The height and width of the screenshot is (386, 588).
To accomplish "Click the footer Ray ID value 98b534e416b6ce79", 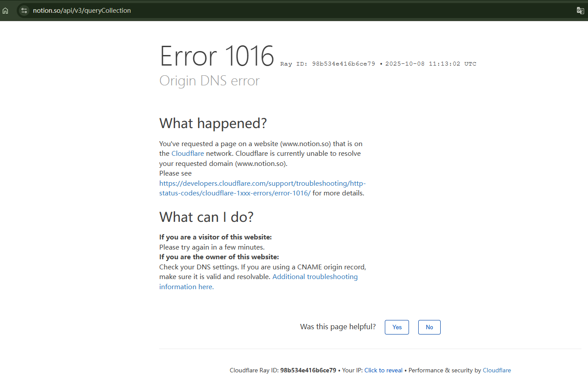I will (x=308, y=371).
